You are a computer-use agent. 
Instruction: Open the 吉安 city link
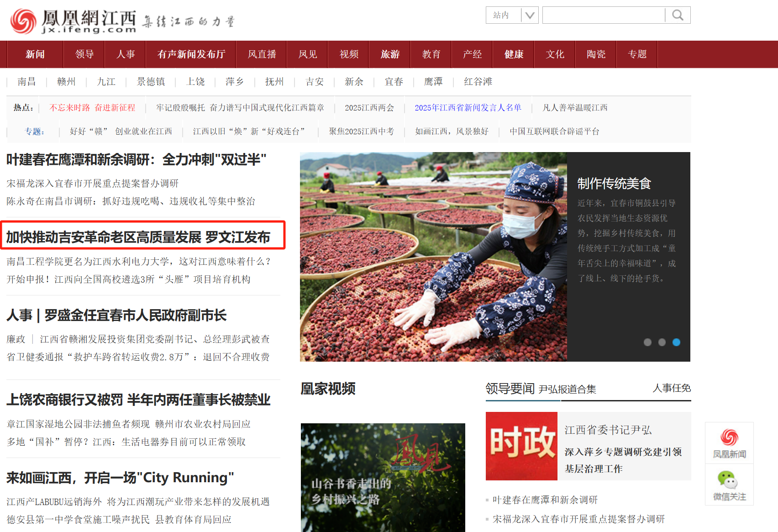pyautogui.click(x=315, y=82)
